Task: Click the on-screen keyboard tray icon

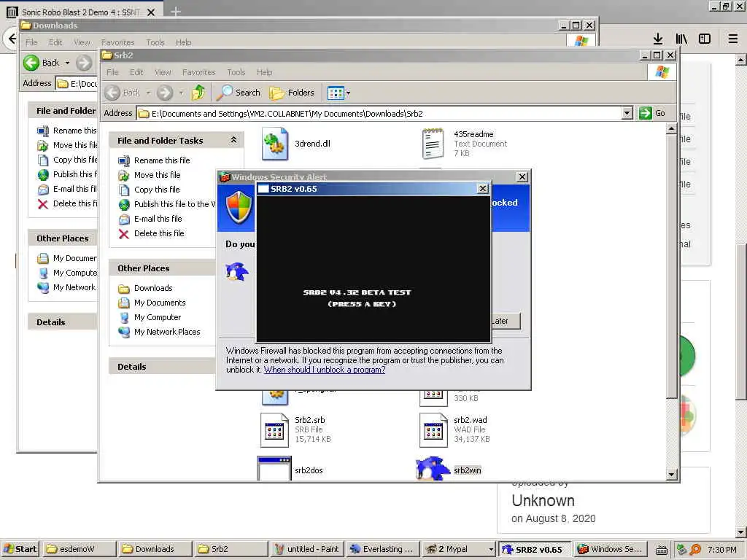Action: click(x=661, y=550)
